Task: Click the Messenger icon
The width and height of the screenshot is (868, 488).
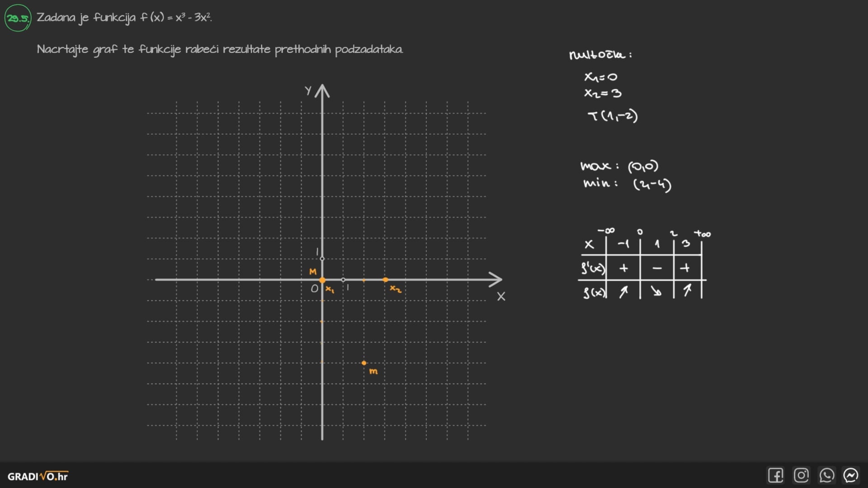Action: (851, 475)
